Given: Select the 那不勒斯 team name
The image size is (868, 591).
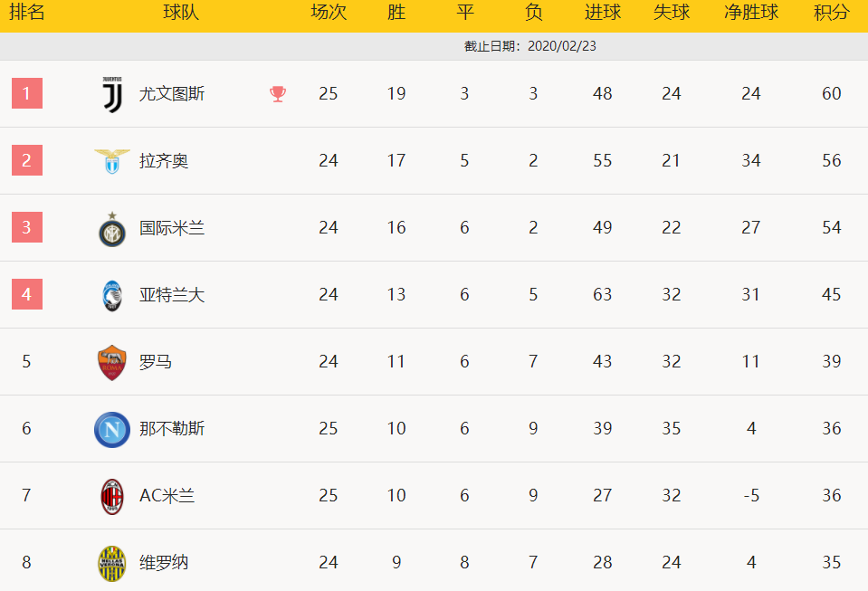Looking at the screenshot, I should 172,429.
